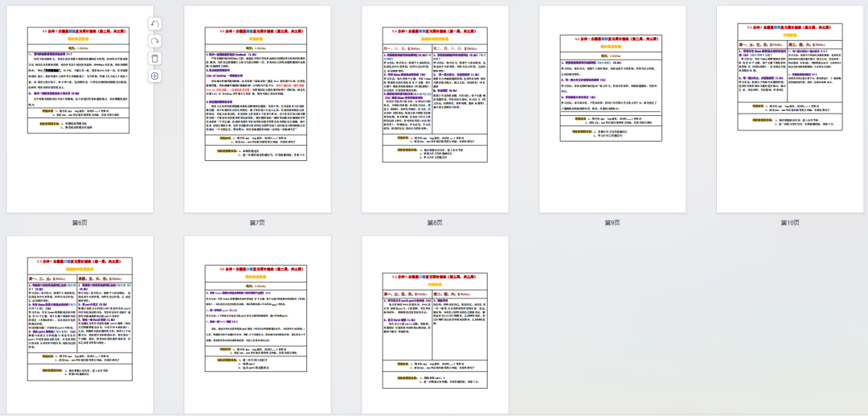Pick the 第10页 page thumbnail
This screenshot has height=416, width=868.
pos(790,109)
